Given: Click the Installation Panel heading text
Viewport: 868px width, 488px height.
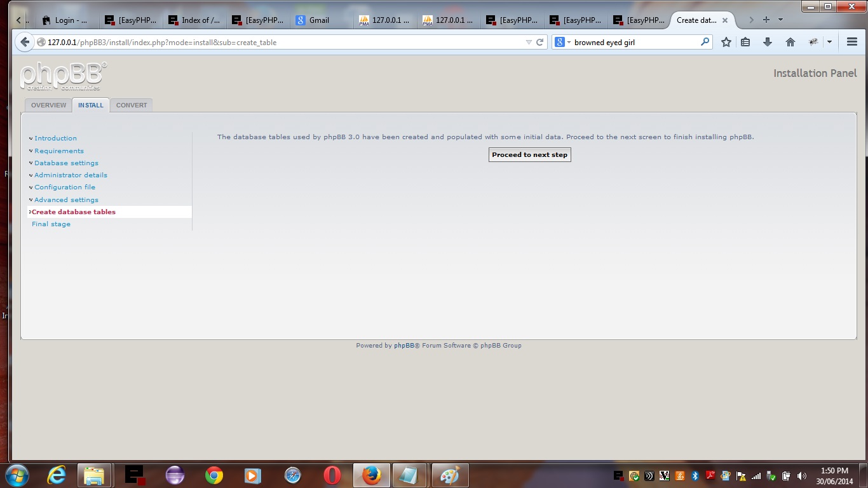Looking at the screenshot, I should tap(815, 73).
